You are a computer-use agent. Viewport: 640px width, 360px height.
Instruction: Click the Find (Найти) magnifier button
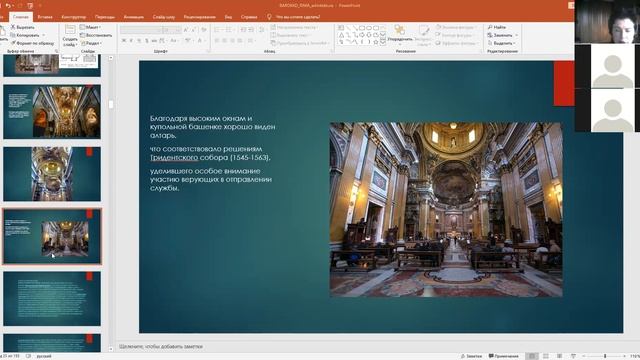click(497, 27)
